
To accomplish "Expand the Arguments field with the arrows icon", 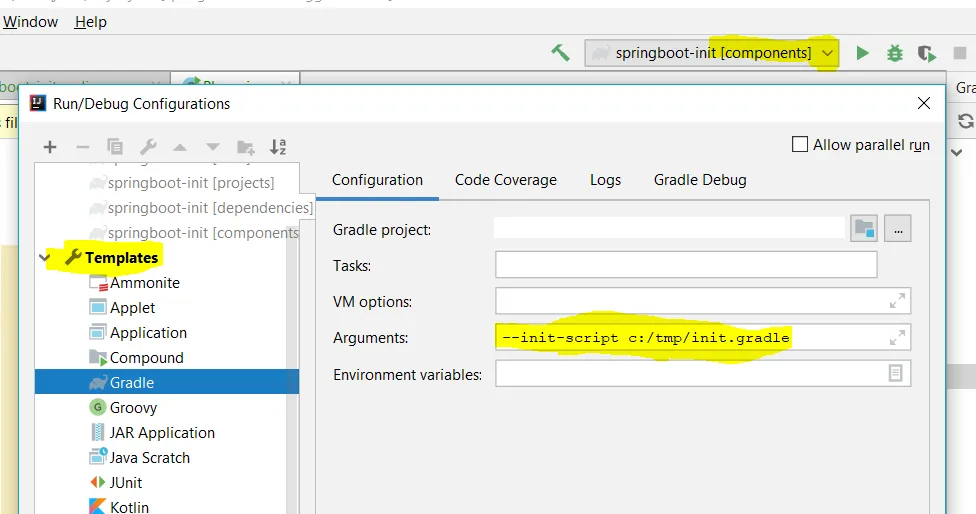I will pyautogui.click(x=897, y=337).
